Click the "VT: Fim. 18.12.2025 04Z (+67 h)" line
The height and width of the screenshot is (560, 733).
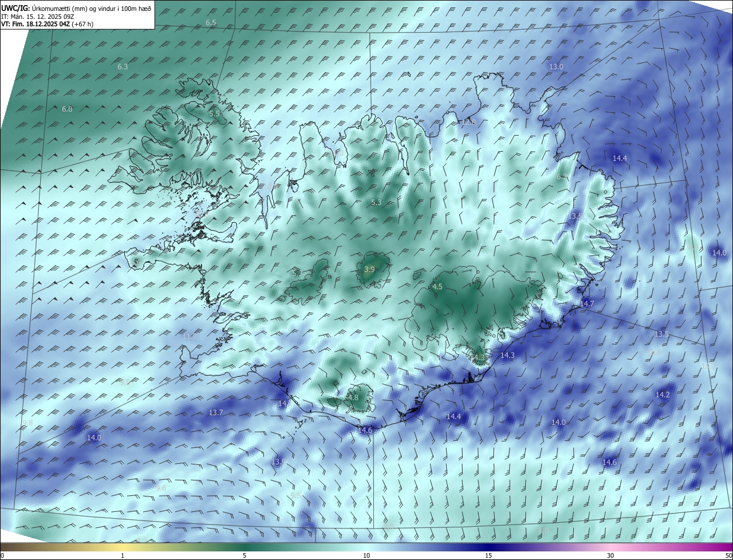click(x=47, y=24)
